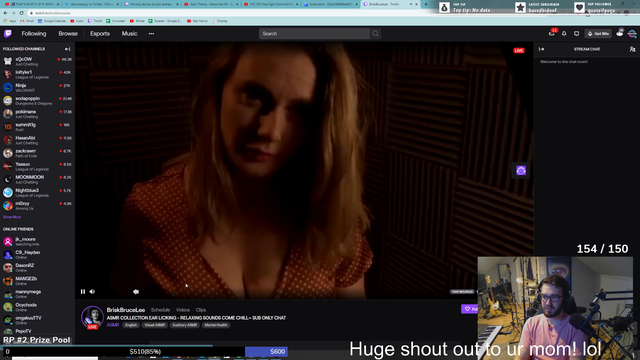Click the search magnifier button
The image size is (640, 360).
tap(376, 33)
